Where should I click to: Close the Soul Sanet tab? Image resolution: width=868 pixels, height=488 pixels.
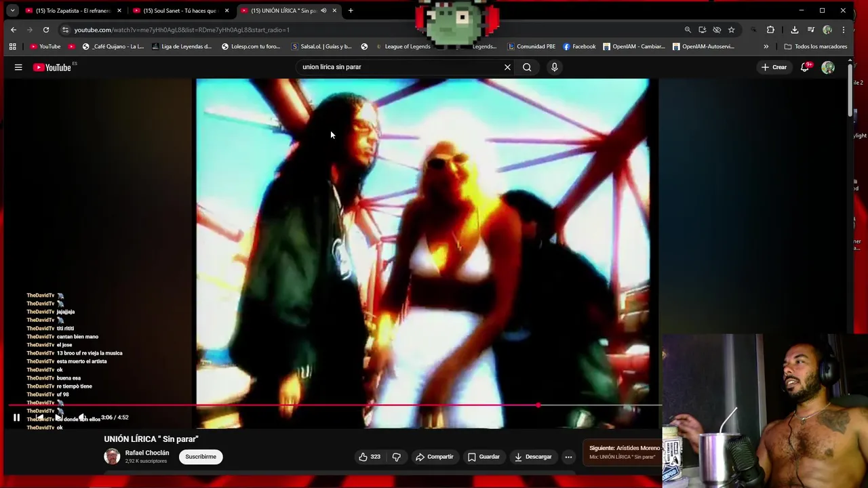[x=226, y=11]
